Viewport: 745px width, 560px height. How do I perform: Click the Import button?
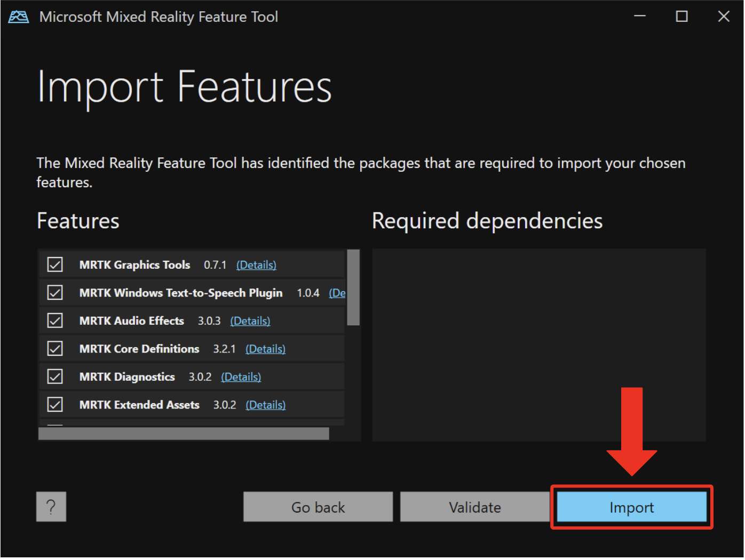click(x=632, y=507)
